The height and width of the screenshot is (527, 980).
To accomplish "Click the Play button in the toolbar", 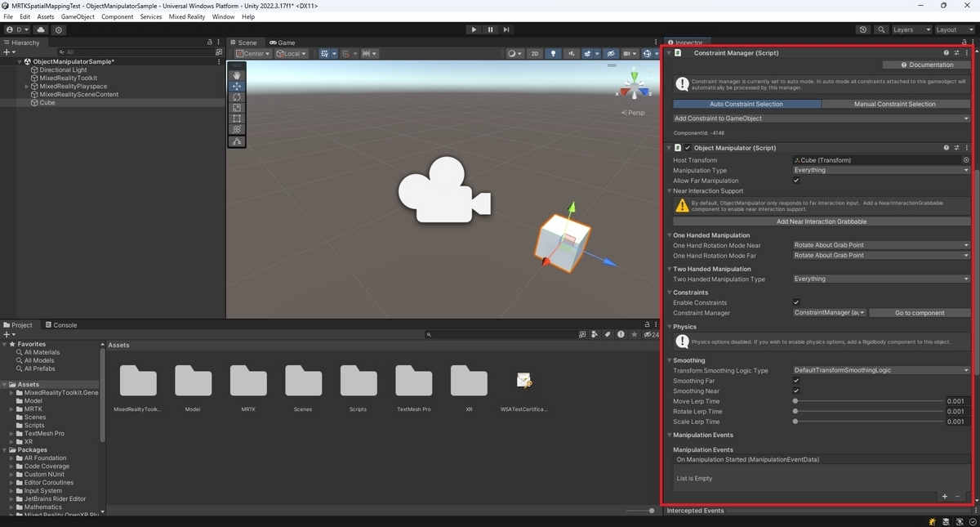I will coord(474,29).
